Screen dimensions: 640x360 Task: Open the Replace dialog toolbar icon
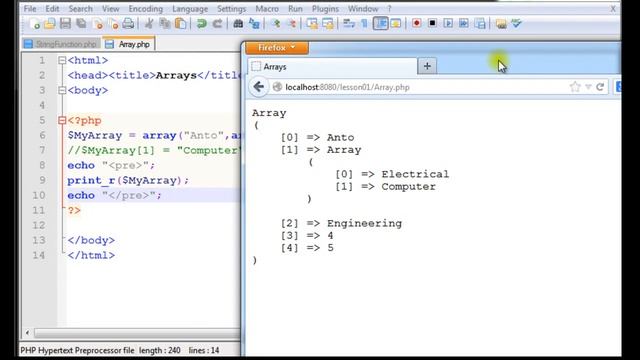[254, 24]
